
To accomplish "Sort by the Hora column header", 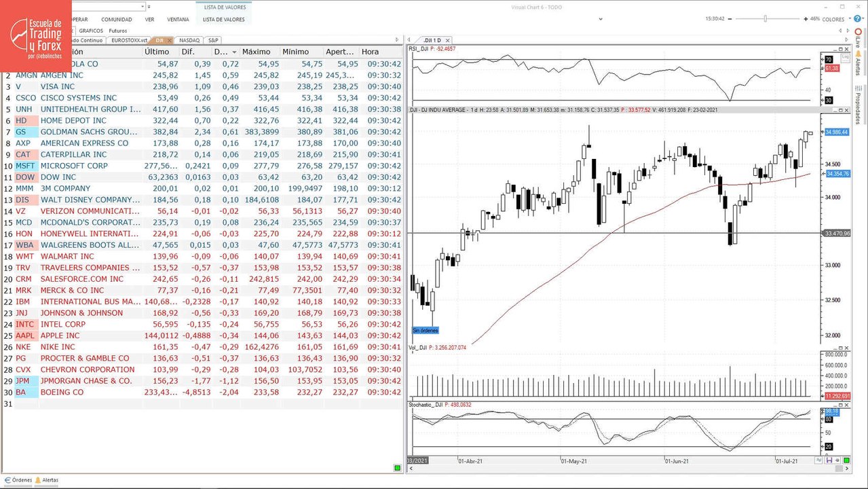I will click(x=370, y=52).
